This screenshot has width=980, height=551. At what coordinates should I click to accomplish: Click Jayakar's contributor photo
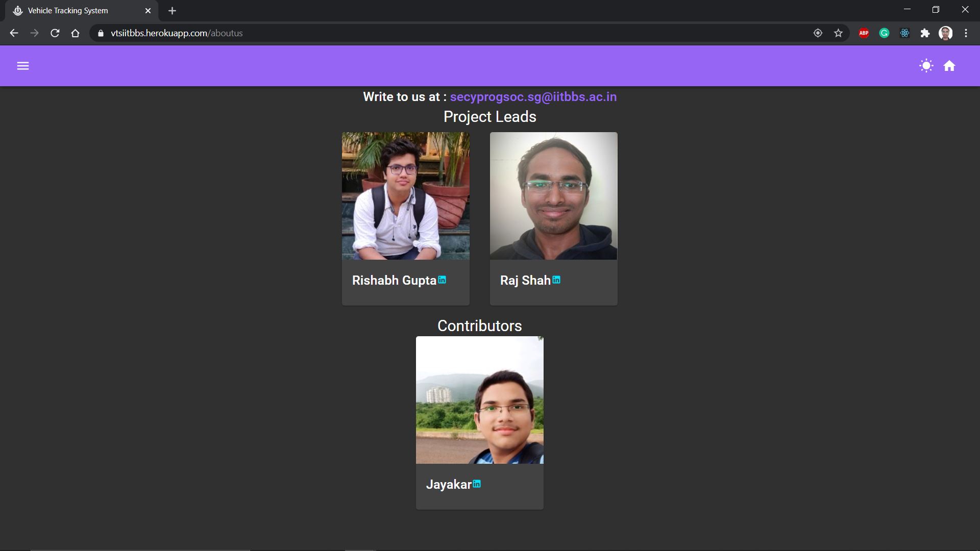pos(479,400)
